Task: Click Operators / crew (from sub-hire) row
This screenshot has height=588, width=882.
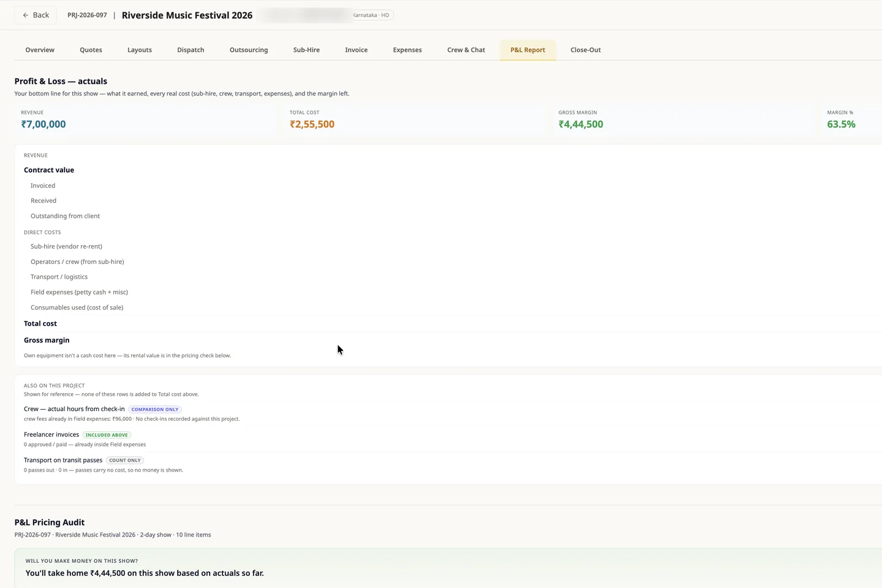Action: [453, 262]
